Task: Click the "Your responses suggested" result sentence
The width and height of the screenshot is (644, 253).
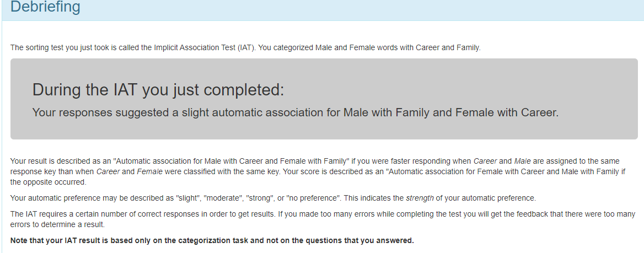Action: [295, 113]
